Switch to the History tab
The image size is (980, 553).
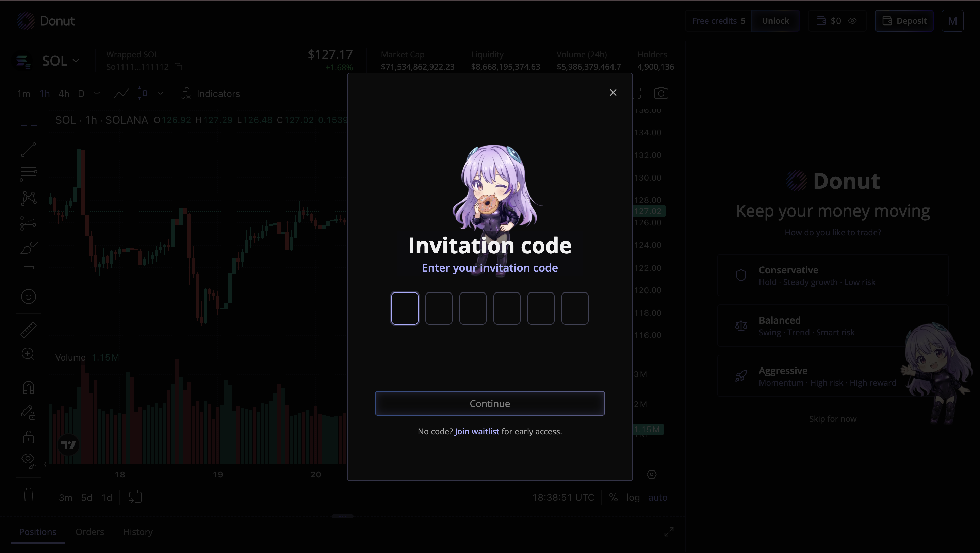[138, 532]
